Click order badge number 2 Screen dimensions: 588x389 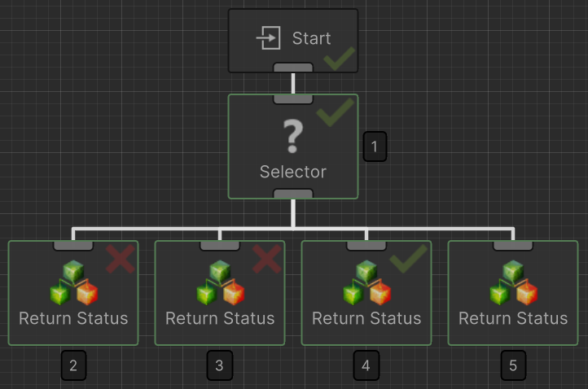point(73,365)
